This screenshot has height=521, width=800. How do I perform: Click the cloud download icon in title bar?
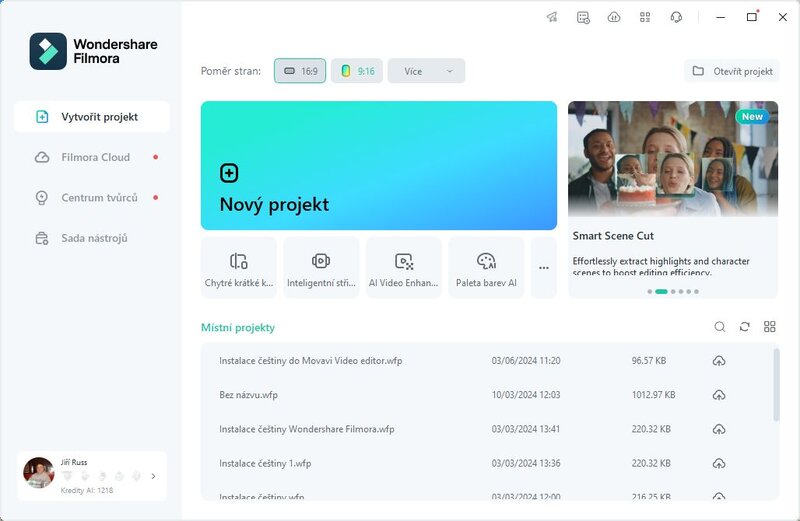(614, 17)
